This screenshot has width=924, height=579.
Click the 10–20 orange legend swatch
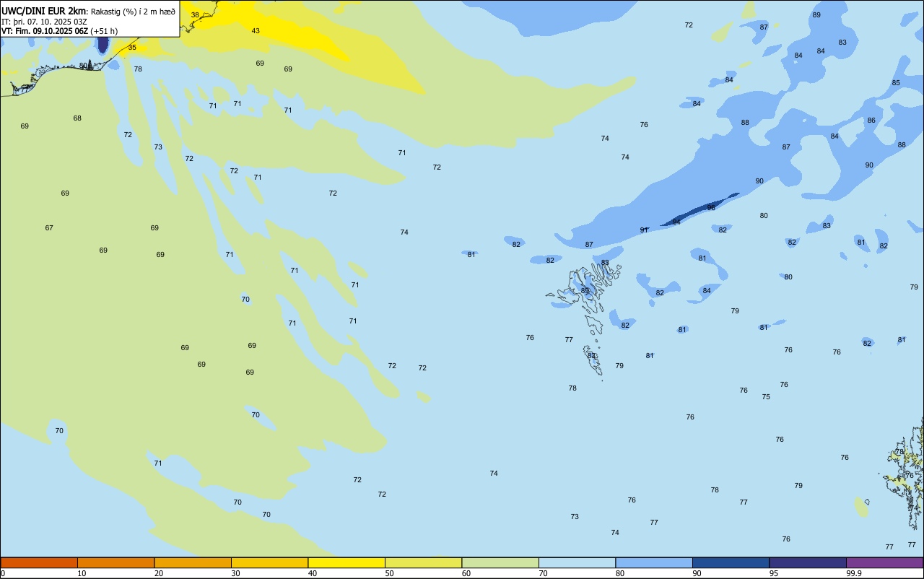(115, 562)
